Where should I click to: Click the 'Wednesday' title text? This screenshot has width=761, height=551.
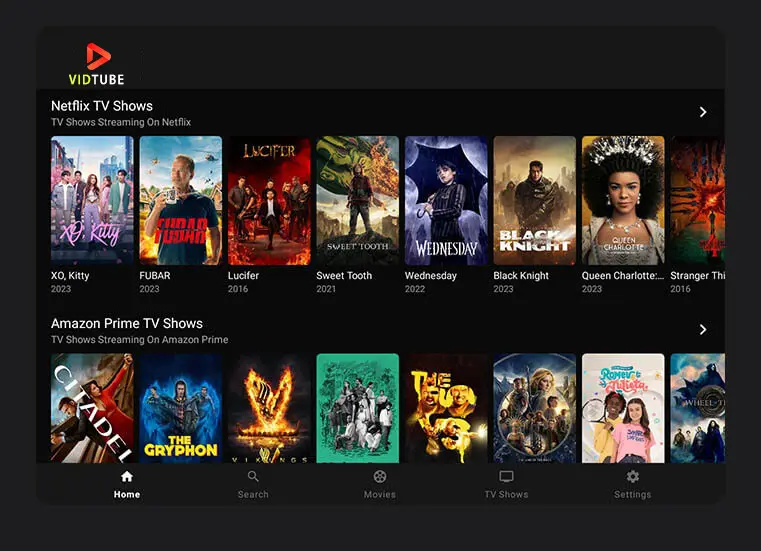pyautogui.click(x=430, y=276)
